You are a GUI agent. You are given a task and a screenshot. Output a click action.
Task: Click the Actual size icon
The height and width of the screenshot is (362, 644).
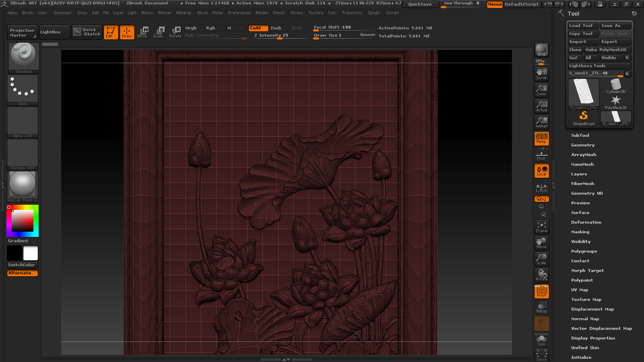(x=541, y=106)
